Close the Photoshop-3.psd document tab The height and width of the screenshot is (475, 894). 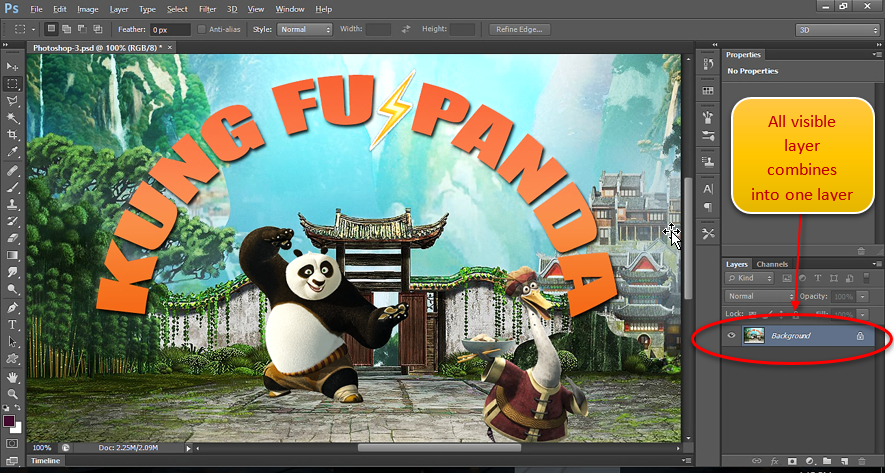pyautogui.click(x=169, y=48)
